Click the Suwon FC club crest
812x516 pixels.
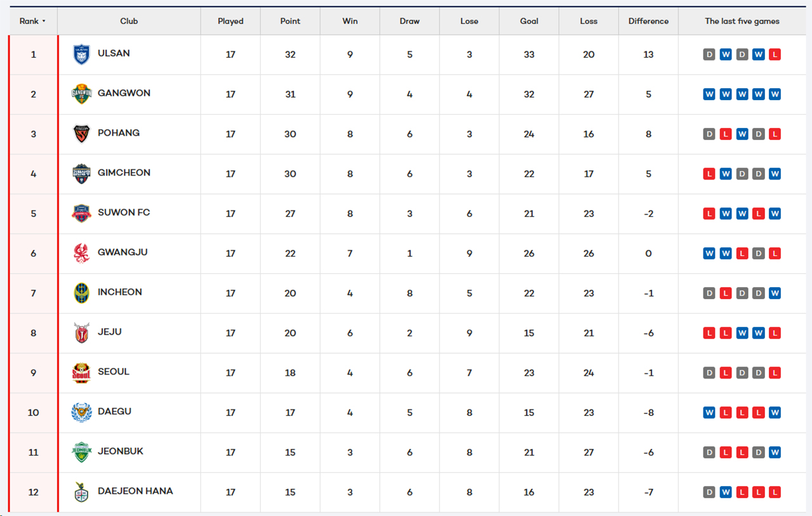pyautogui.click(x=82, y=214)
